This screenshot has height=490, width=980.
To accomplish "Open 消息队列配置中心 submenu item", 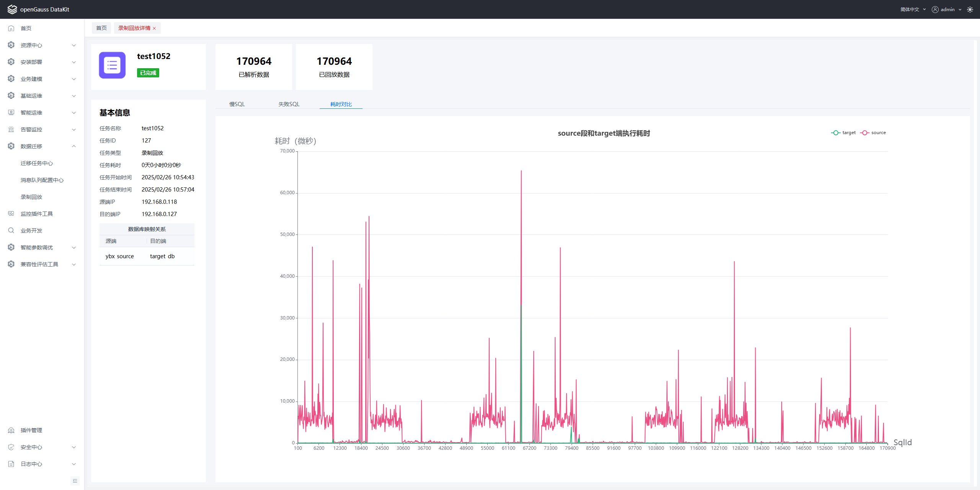I will pyautogui.click(x=42, y=180).
